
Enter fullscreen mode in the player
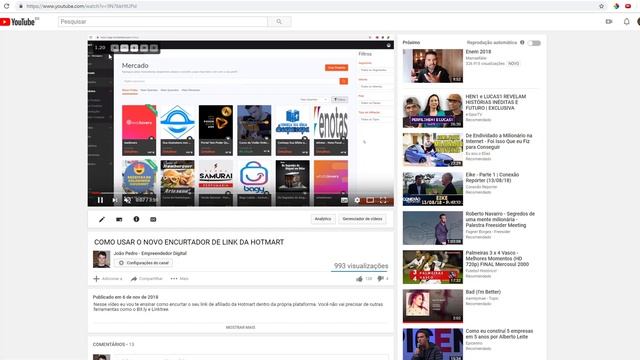coord(383,200)
